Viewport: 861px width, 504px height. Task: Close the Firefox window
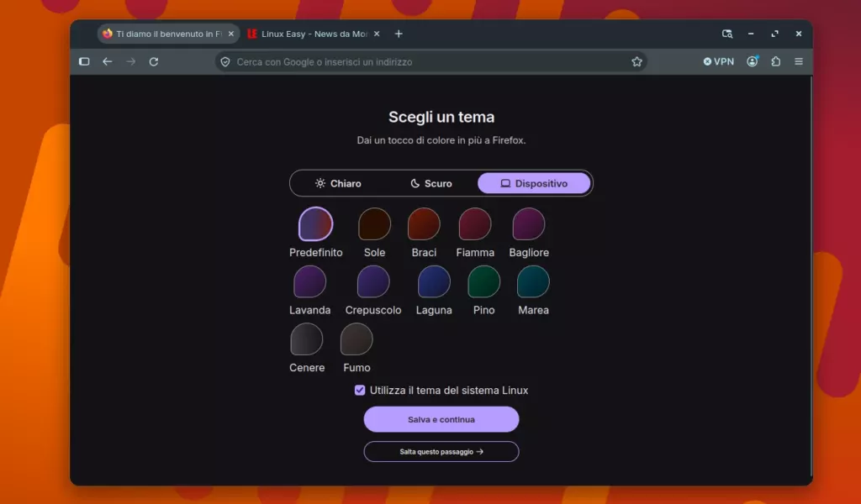799,34
